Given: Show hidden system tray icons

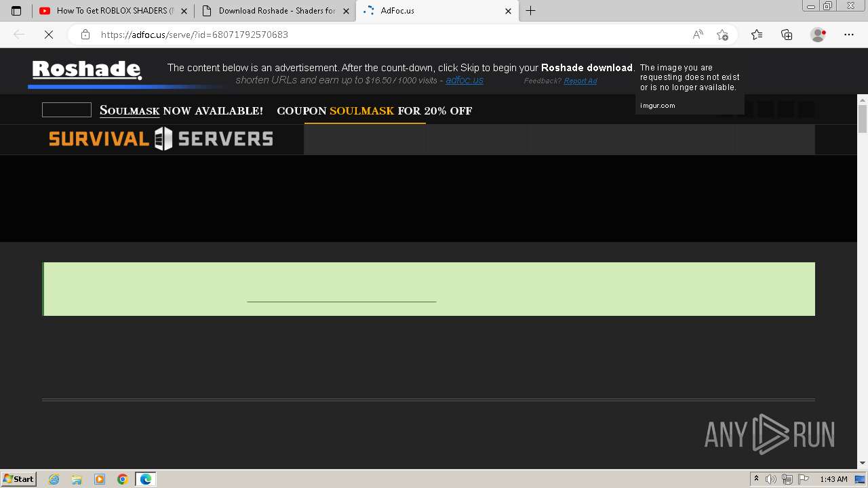Looking at the screenshot, I should pyautogui.click(x=757, y=479).
